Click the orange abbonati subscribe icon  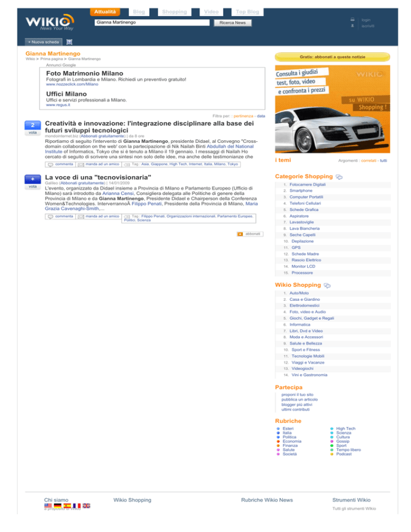pos(240,234)
